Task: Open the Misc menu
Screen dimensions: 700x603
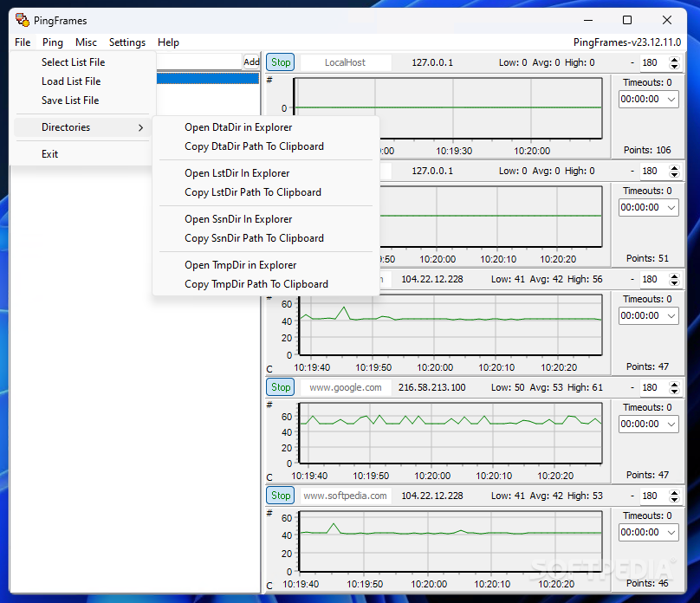Action: pyautogui.click(x=86, y=42)
